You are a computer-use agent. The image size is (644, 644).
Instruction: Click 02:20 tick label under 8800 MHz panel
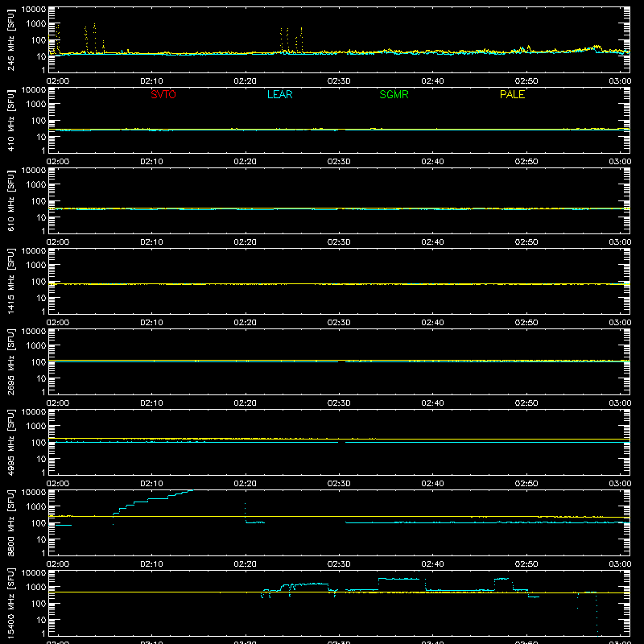tap(246, 564)
